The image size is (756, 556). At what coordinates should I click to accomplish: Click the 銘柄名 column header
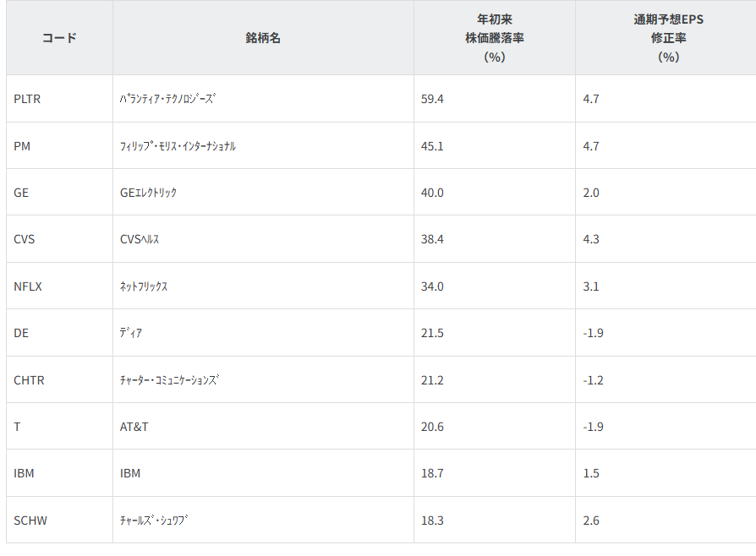263,38
